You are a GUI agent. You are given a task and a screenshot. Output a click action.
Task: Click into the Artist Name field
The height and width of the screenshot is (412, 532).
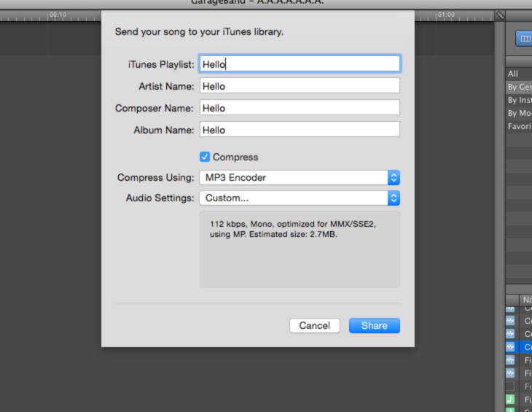click(x=300, y=86)
